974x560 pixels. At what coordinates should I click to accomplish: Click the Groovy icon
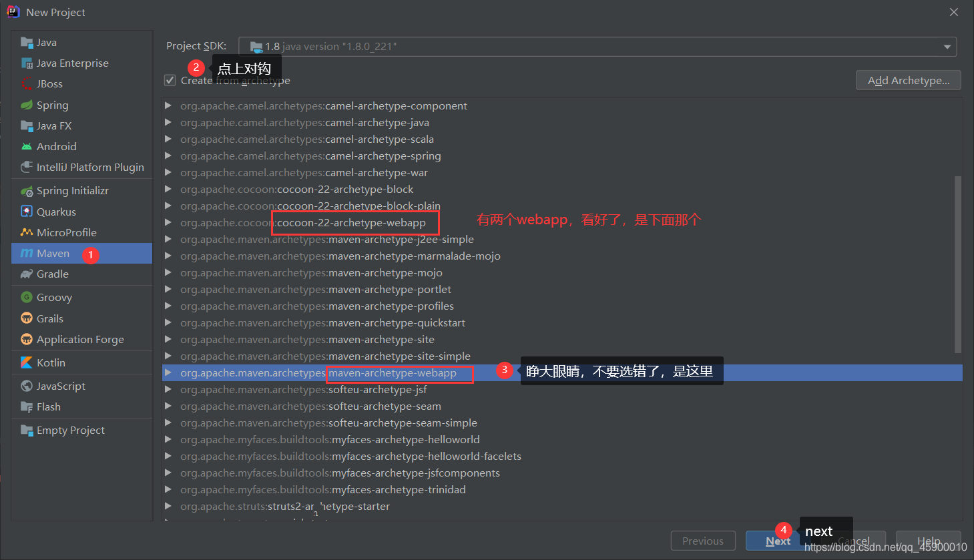[27, 297]
